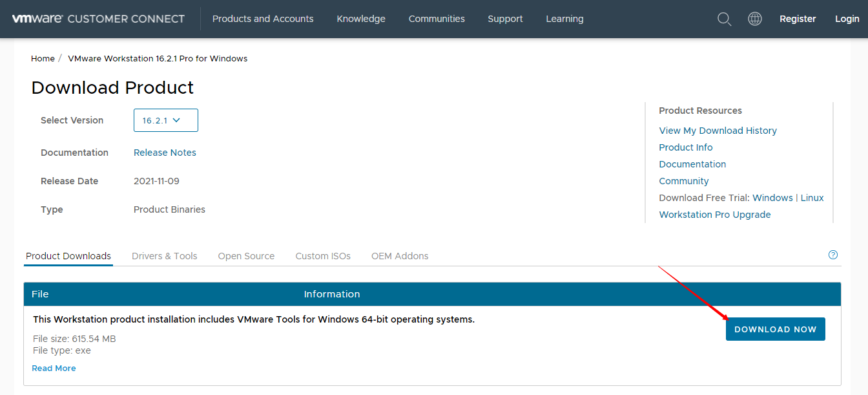Click the File type: exe text

coord(62,350)
